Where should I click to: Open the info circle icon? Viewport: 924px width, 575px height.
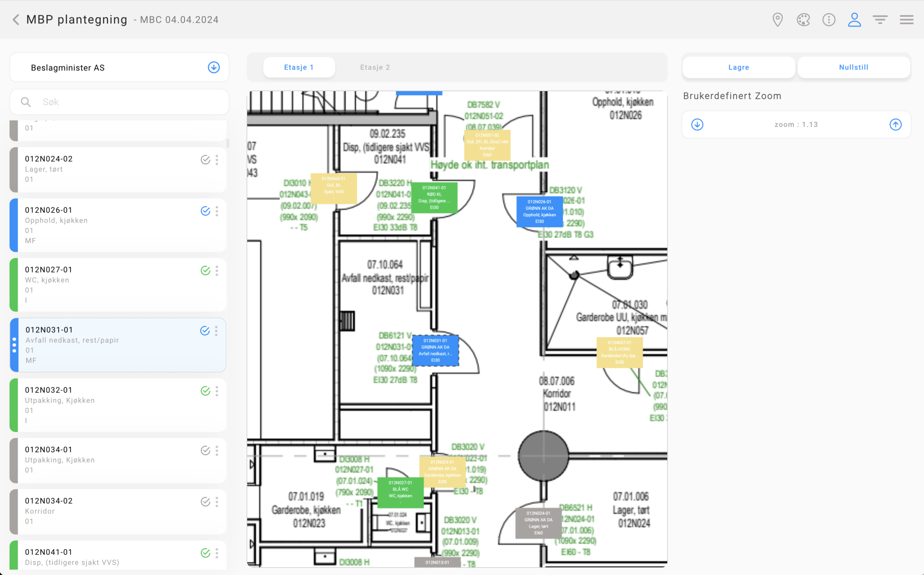tap(829, 19)
